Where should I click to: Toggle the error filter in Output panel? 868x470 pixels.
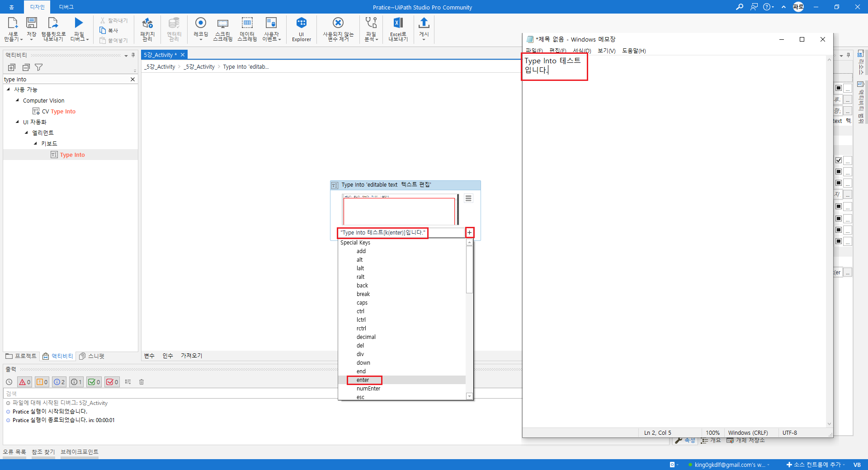[x=24, y=382]
